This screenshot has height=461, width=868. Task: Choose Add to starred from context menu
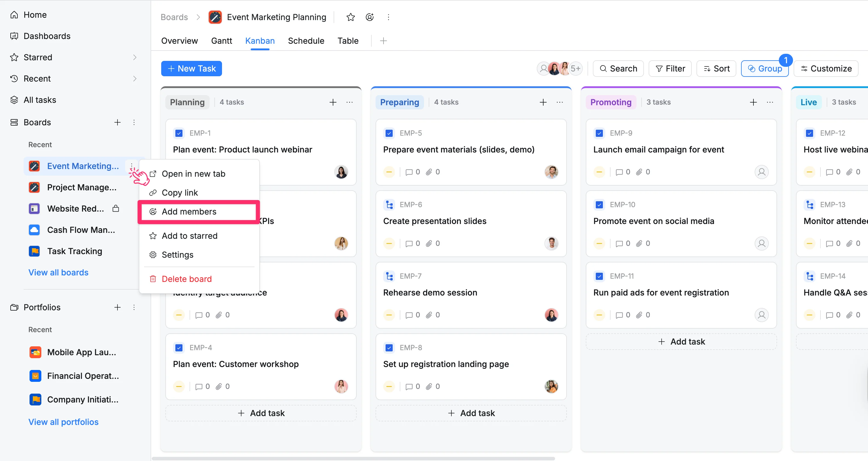point(200,236)
